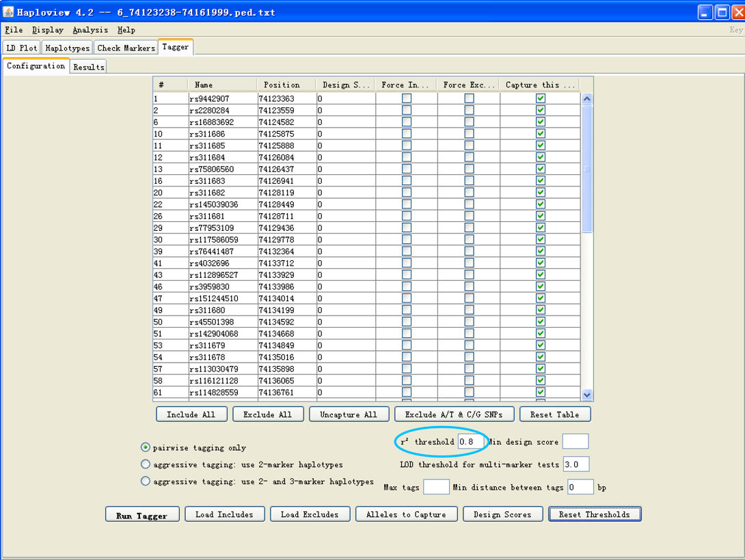Check Force Include for rs311686
Image resolution: width=745 pixels, height=560 pixels.
coord(407,134)
